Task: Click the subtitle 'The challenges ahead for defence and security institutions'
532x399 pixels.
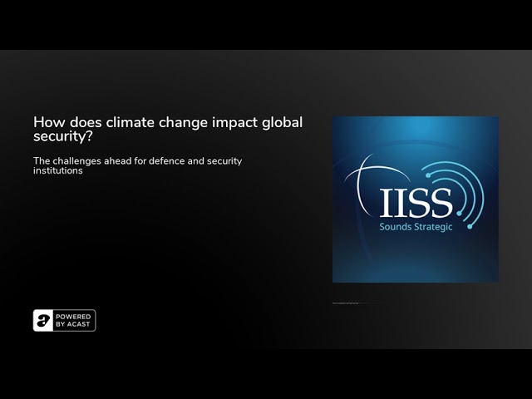Action: 138,165
